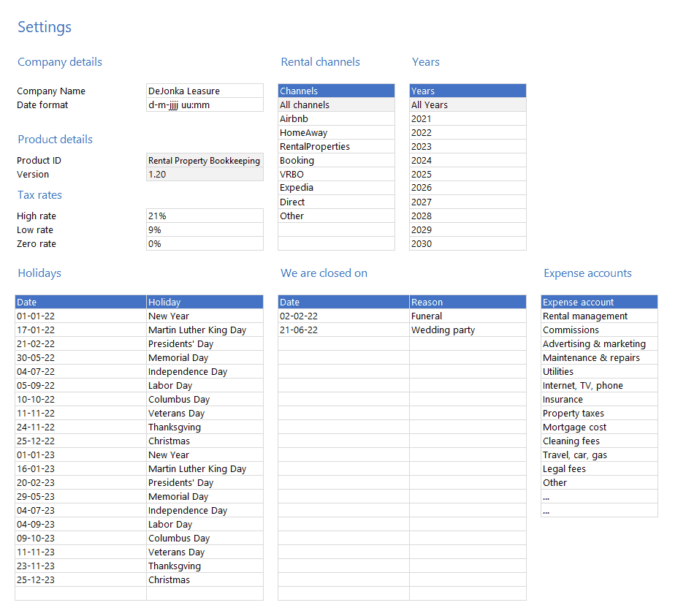The height and width of the screenshot is (616, 686).
Task: Select the Low rate 9% cell
Action: pos(205,230)
